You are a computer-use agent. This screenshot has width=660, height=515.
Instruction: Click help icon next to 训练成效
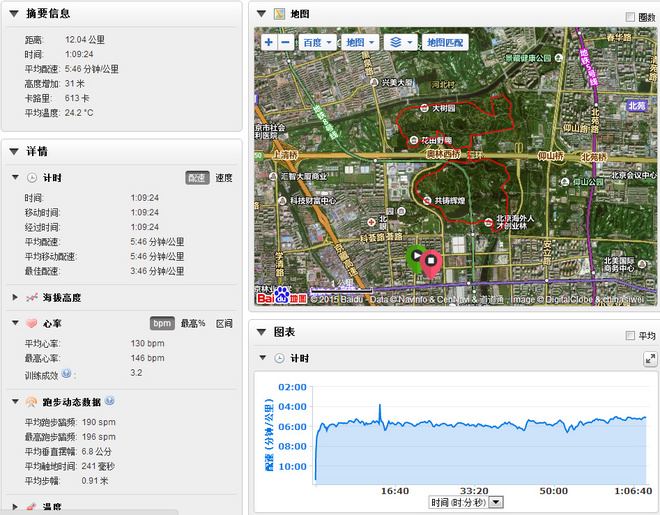(67, 373)
